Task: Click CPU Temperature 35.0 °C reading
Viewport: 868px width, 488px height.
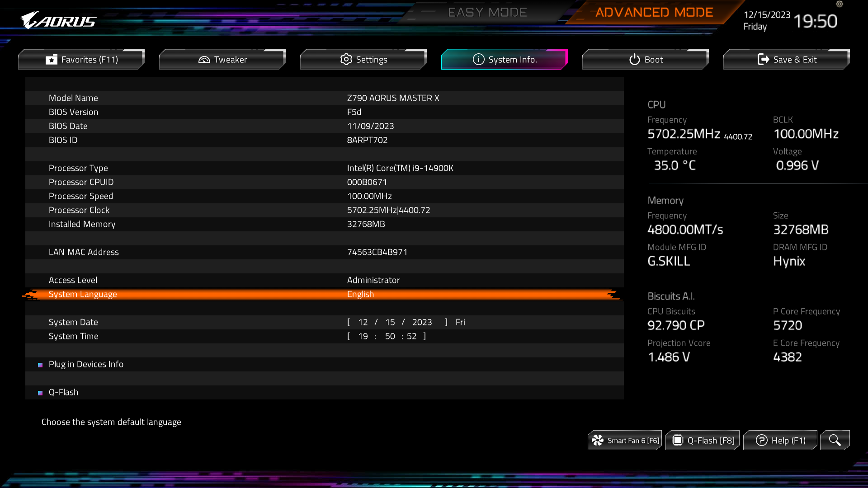Action: click(x=675, y=165)
